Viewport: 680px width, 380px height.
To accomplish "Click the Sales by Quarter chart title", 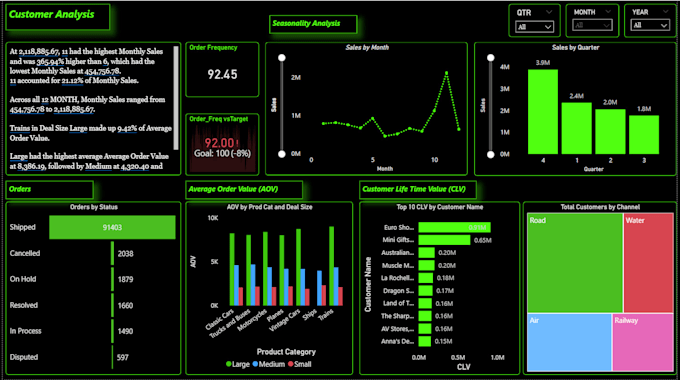I will click(575, 48).
